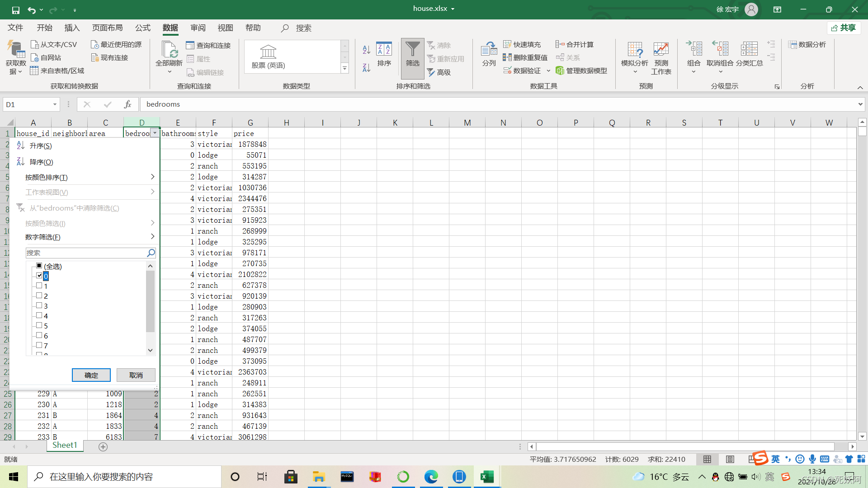Image resolution: width=868 pixels, height=488 pixels.
Task: Click the Excel icon in Windows taskbar
Action: [x=486, y=476]
